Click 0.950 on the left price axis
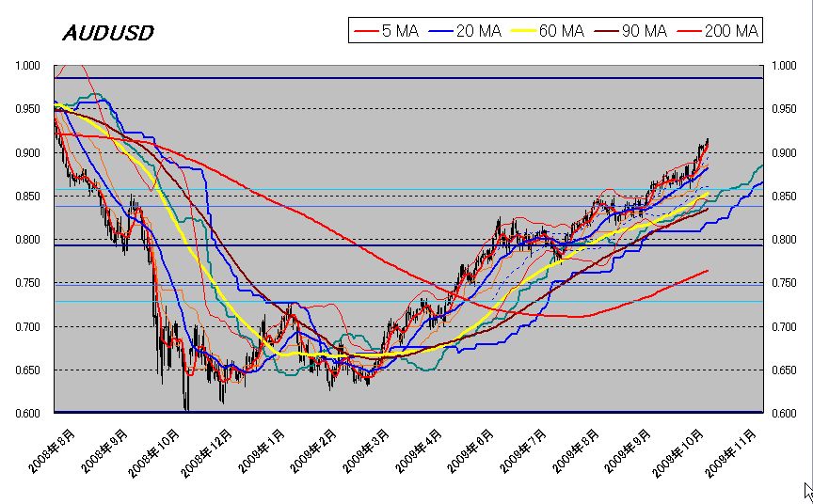813x504 pixels. [27, 109]
